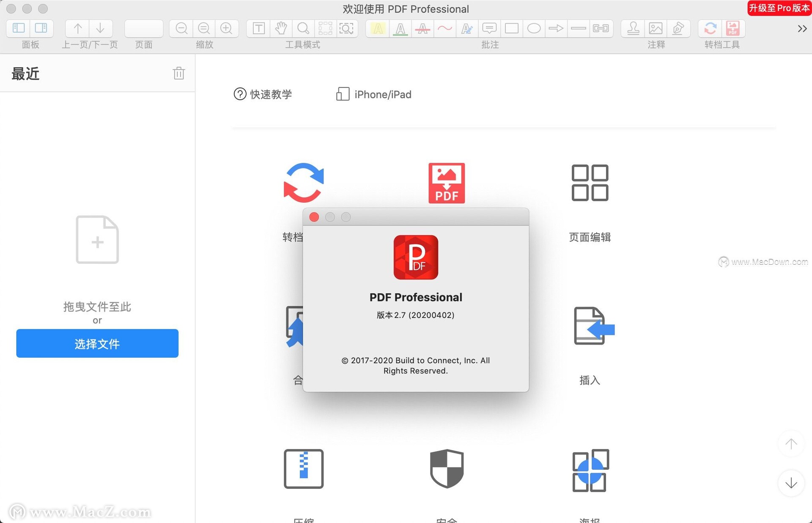Click the version 2.7 (20200402) text
The image size is (812, 523).
(x=416, y=315)
